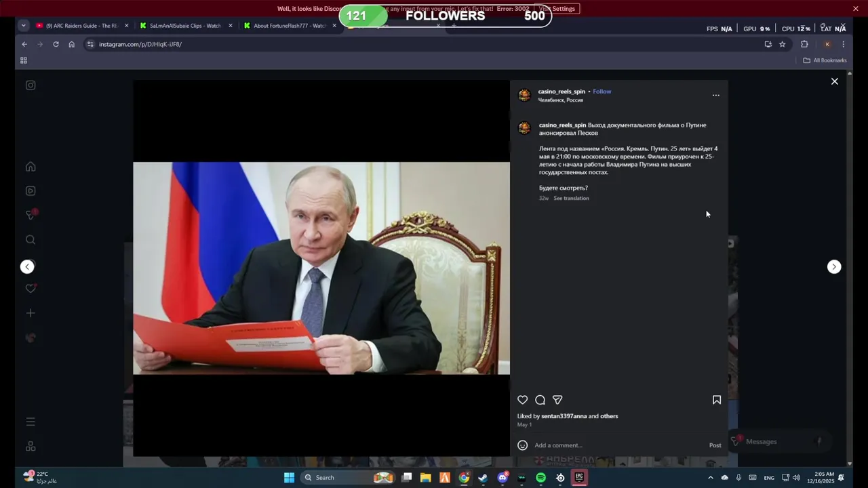Click the Create plus icon in sidebar
The image size is (868, 488).
point(31,313)
